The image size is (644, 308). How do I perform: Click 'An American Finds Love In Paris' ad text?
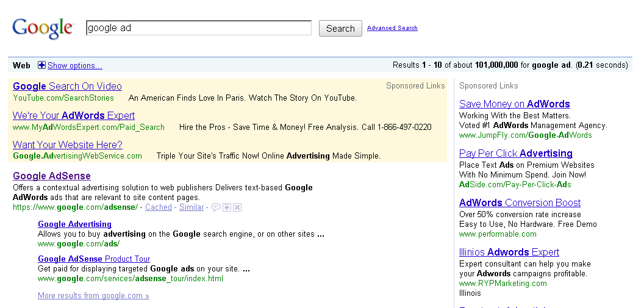(188, 98)
